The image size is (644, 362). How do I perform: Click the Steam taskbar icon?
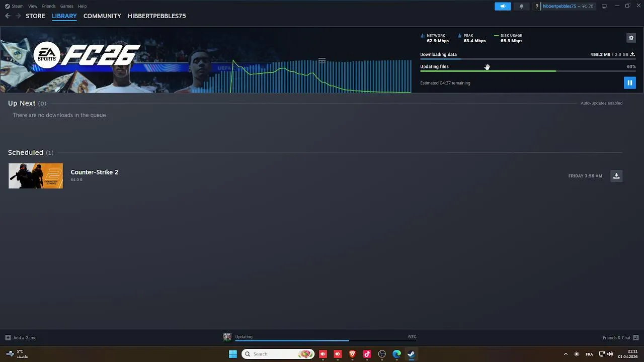click(x=411, y=354)
